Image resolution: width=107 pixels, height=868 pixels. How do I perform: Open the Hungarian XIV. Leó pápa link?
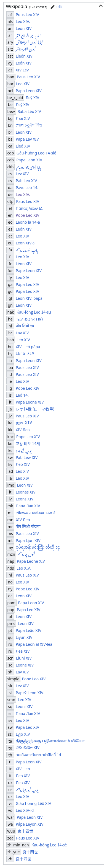coord(28,347)
